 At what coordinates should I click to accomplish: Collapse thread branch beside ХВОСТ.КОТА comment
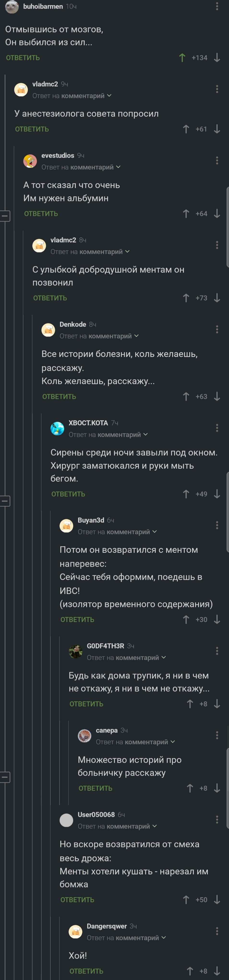pos(5,501)
